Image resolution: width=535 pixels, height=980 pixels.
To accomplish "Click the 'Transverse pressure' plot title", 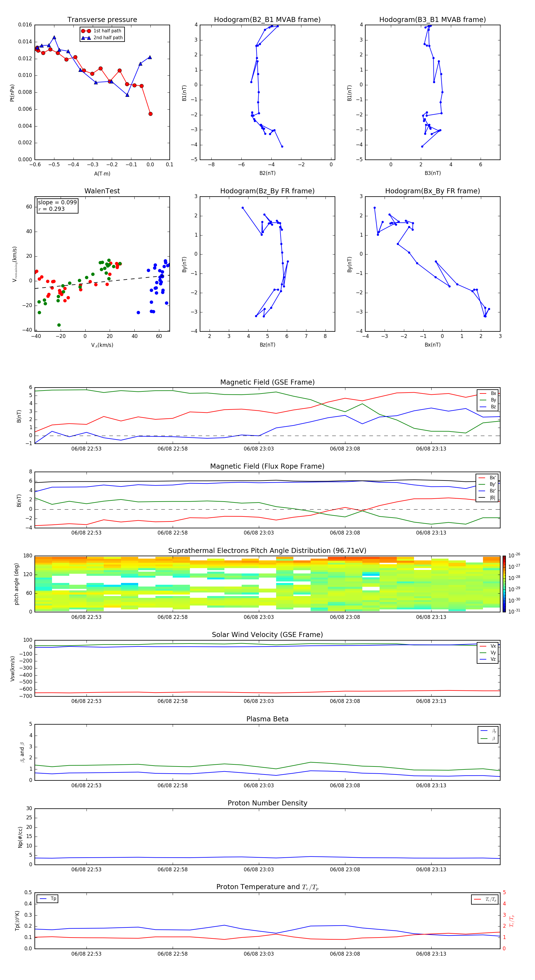I will [x=102, y=19].
